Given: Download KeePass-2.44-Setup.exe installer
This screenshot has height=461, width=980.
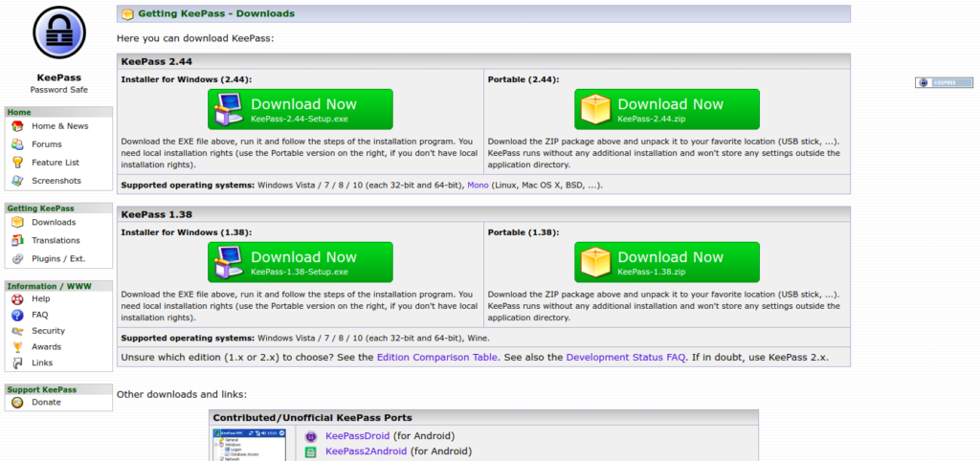Looking at the screenshot, I should (301, 109).
